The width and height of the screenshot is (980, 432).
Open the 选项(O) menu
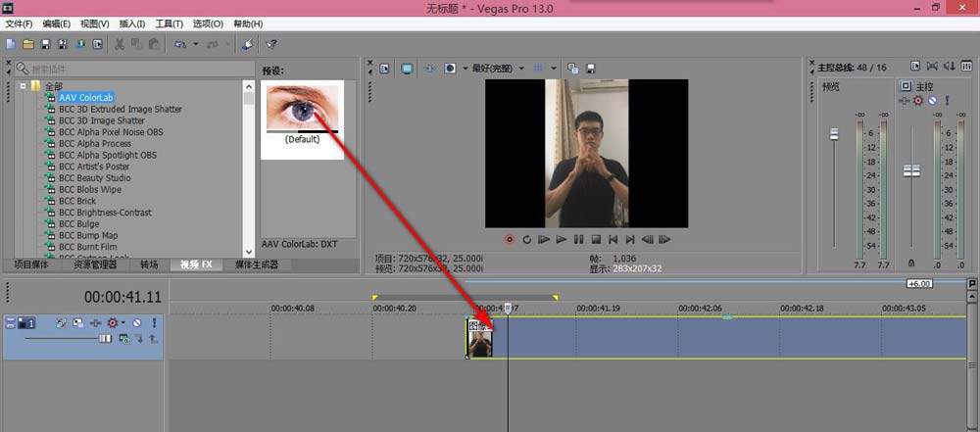pos(208,24)
